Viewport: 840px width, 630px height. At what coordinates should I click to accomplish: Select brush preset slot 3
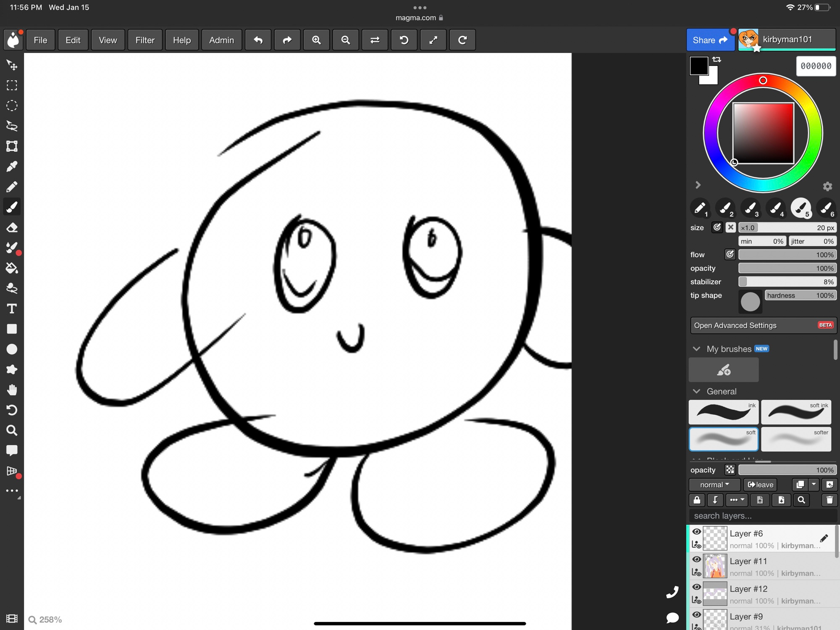[751, 208]
